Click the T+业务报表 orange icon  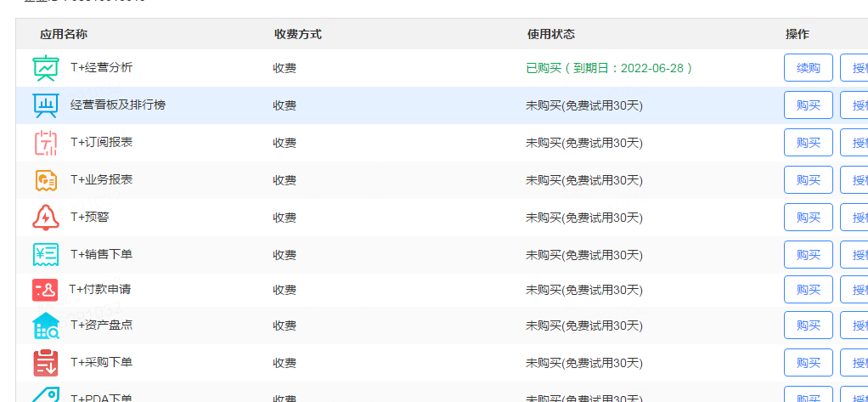coord(45,180)
